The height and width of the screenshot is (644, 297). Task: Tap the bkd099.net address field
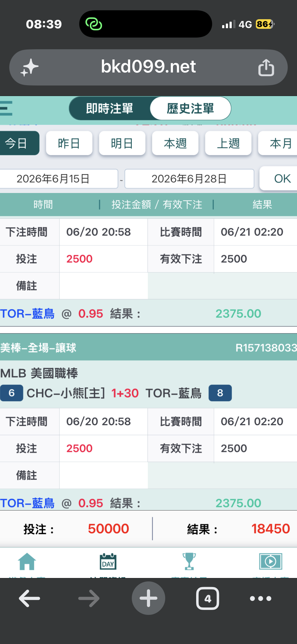pyautogui.click(x=148, y=67)
